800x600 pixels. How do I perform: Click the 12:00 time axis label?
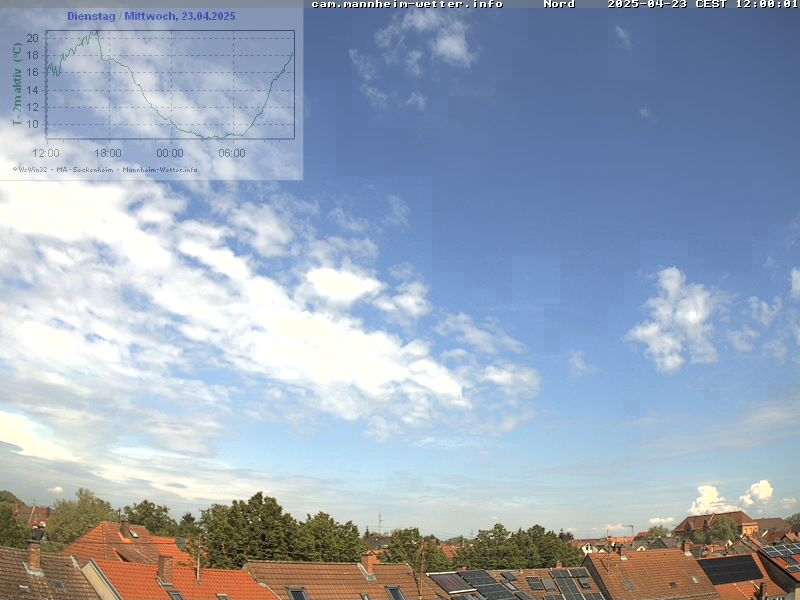click(x=46, y=153)
